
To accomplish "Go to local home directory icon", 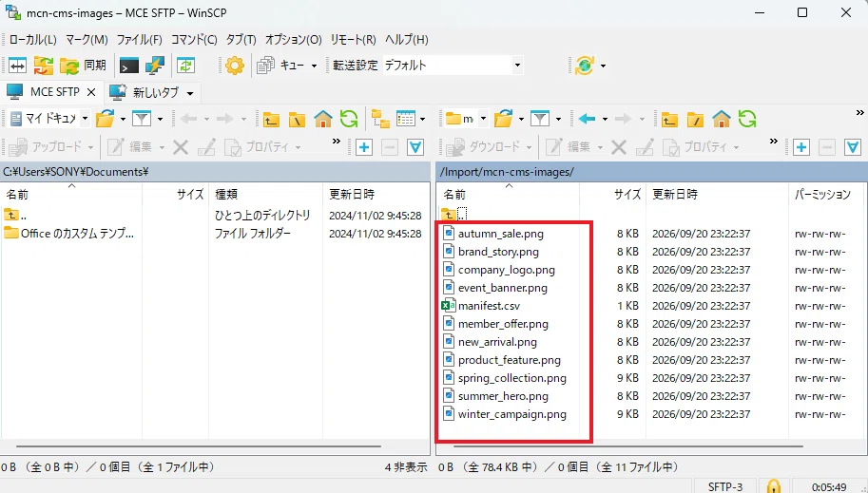I will [x=323, y=119].
